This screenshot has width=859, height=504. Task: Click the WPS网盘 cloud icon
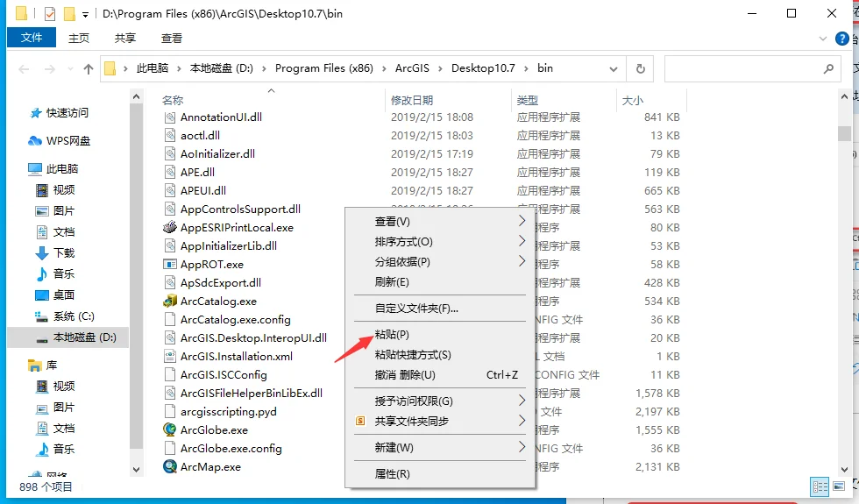pos(35,141)
